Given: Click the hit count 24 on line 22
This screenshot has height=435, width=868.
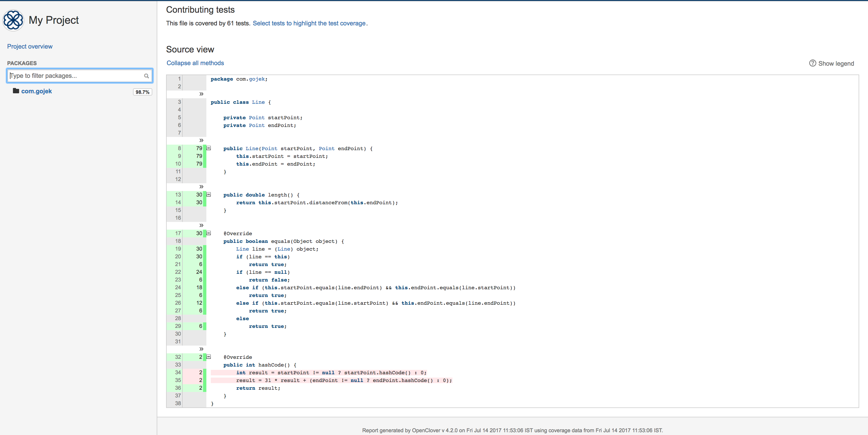Looking at the screenshot, I should [199, 272].
